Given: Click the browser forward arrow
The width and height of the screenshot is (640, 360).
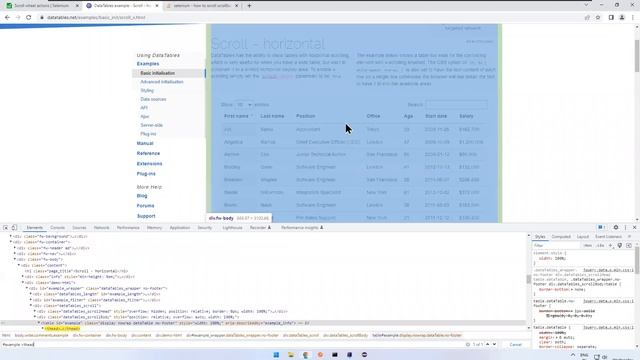Looking at the screenshot, I should pyautogui.click(x=18, y=17).
